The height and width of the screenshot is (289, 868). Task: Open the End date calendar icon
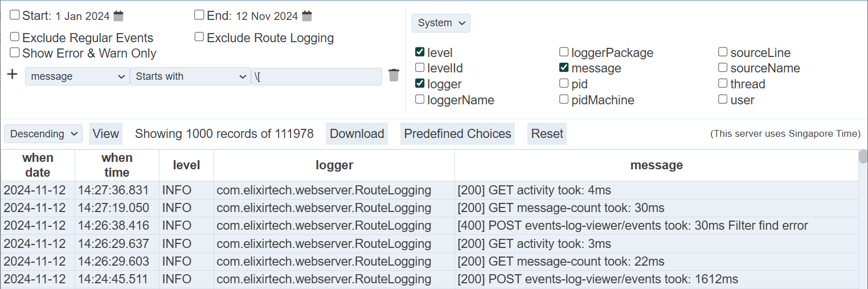[x=307, y=16]
